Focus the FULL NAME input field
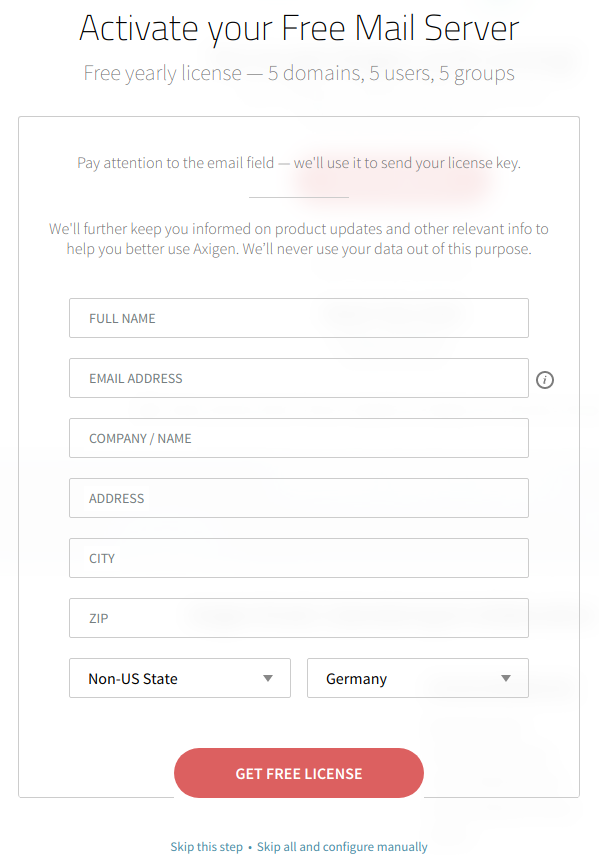Screen dimensions: 599x861 (x=299, y=318)
